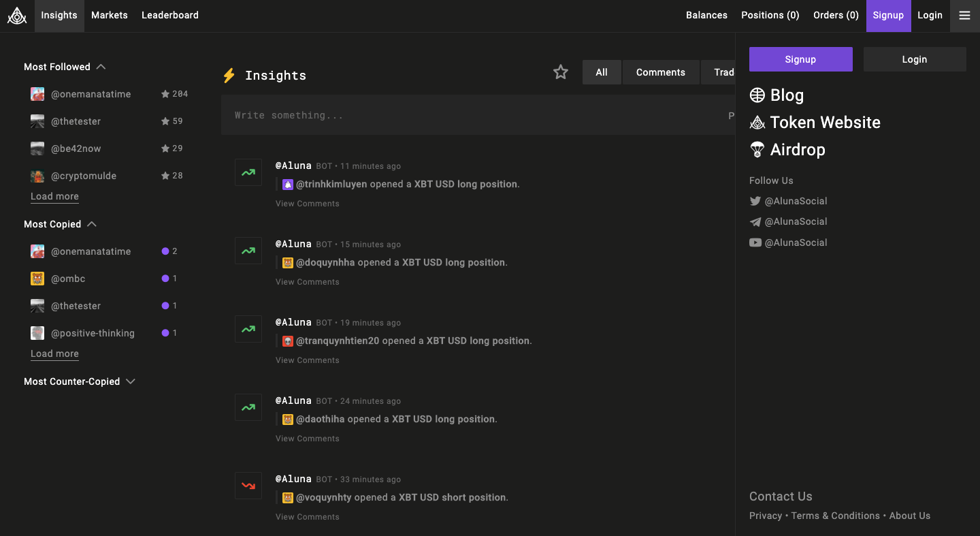This screenshot has height=536, width=980.
Task: Open Balances in the top bar
Action: [x=706, y=16]
